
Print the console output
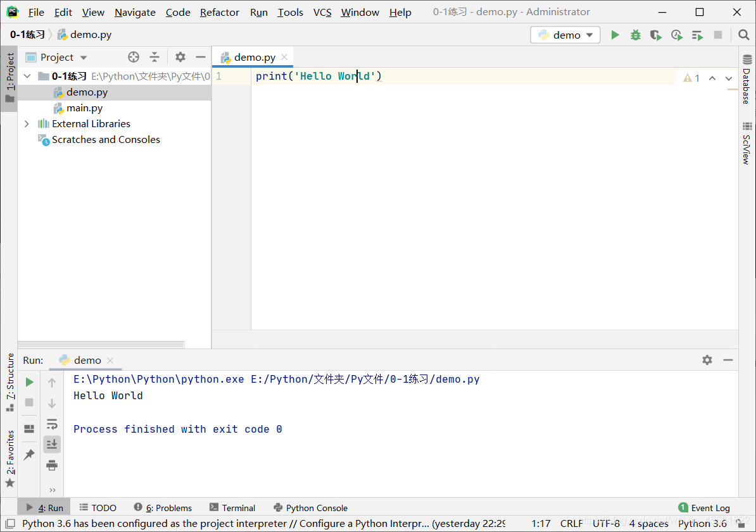pos(52,465)
